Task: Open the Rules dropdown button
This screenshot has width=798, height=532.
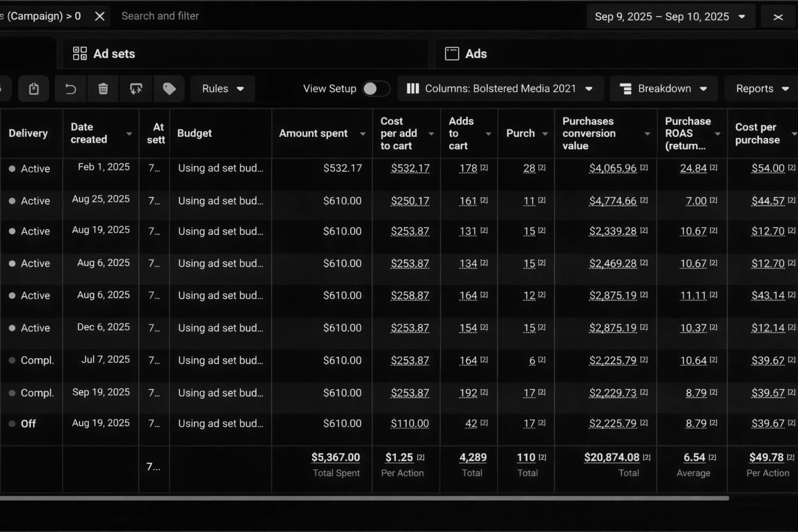Action: 222,89
